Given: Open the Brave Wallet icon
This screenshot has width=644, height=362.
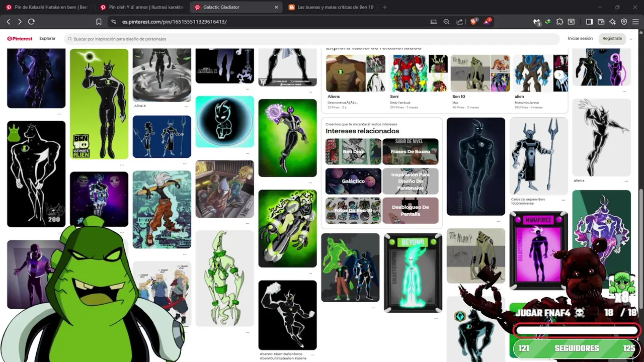Looking at the screenshot, I should [601, 22].
